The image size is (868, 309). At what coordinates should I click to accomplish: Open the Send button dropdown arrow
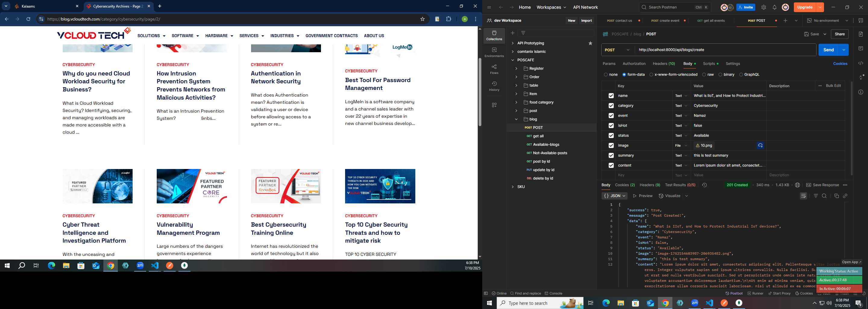[x=843, y=50]
